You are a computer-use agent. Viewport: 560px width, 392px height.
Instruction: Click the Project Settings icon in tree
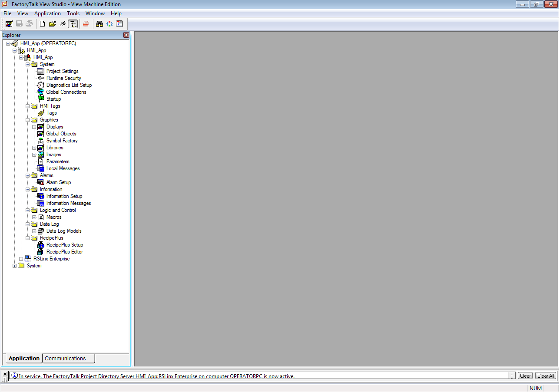point(41,71)
